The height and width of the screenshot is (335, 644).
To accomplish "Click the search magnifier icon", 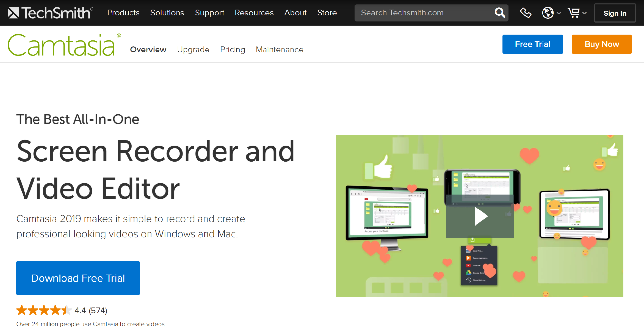I will point(500,13).
